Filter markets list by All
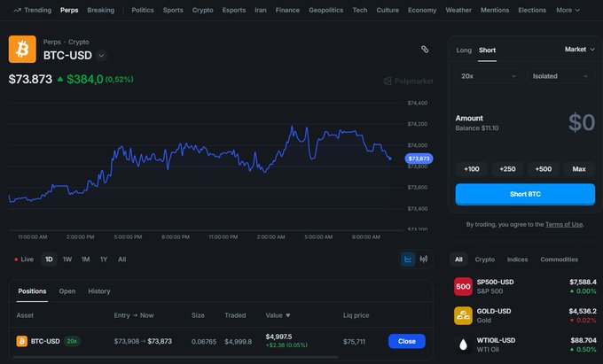 pos(458,259)
